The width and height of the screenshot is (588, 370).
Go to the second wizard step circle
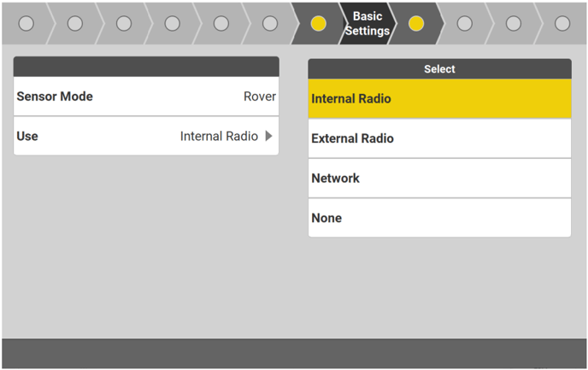(x=75, y=24)
